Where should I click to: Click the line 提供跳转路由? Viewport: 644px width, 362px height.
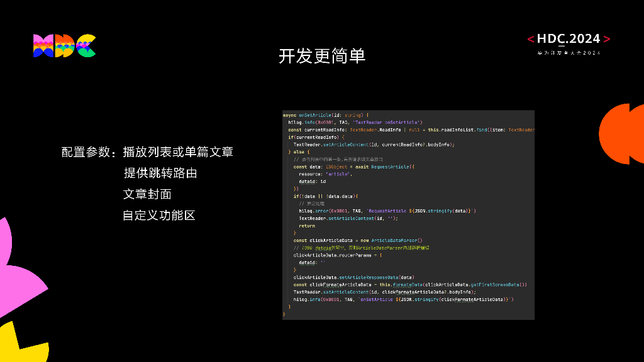tap(160, 173)
